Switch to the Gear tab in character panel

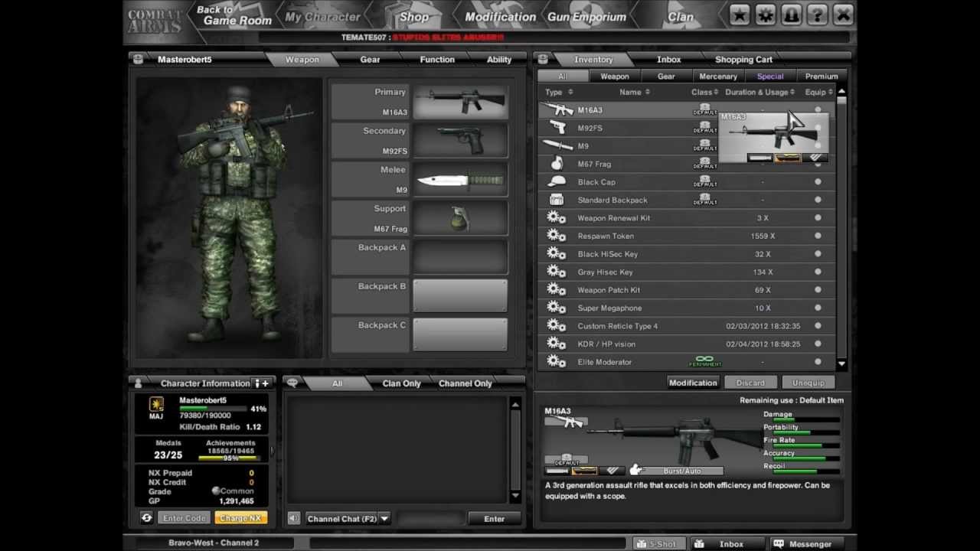[x=370, y=60]
